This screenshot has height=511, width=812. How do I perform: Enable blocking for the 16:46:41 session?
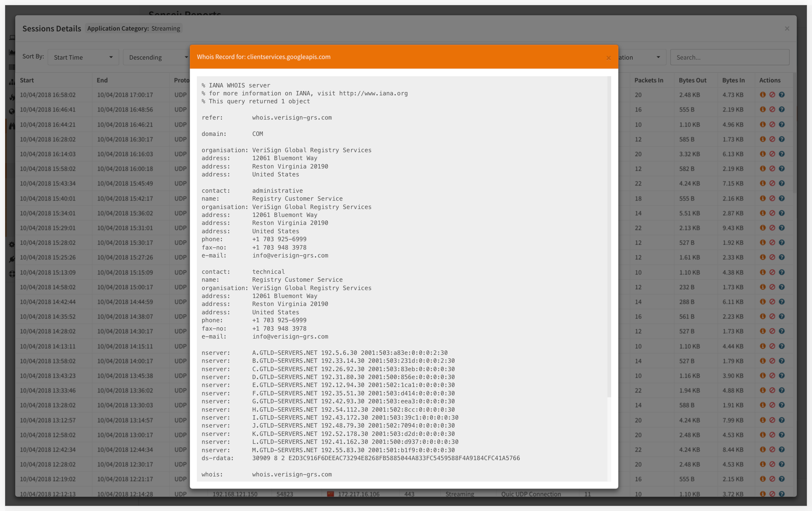(x=773, y=109)
